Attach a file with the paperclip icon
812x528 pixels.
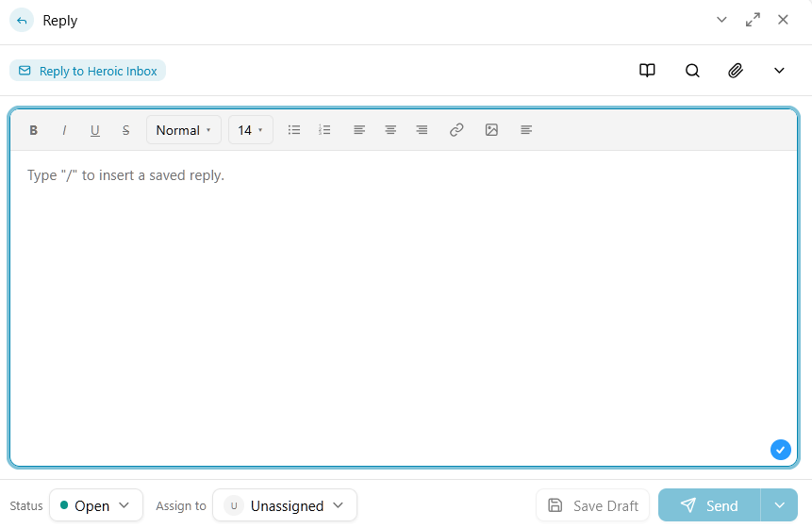(736, 71)
